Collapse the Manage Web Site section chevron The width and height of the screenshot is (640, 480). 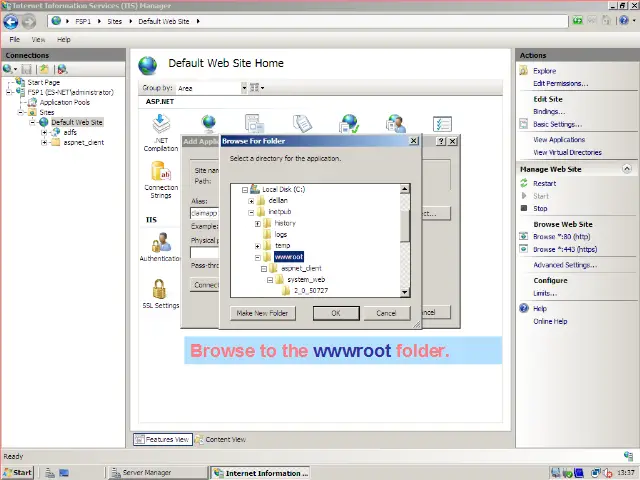click(x=627, y=169)
